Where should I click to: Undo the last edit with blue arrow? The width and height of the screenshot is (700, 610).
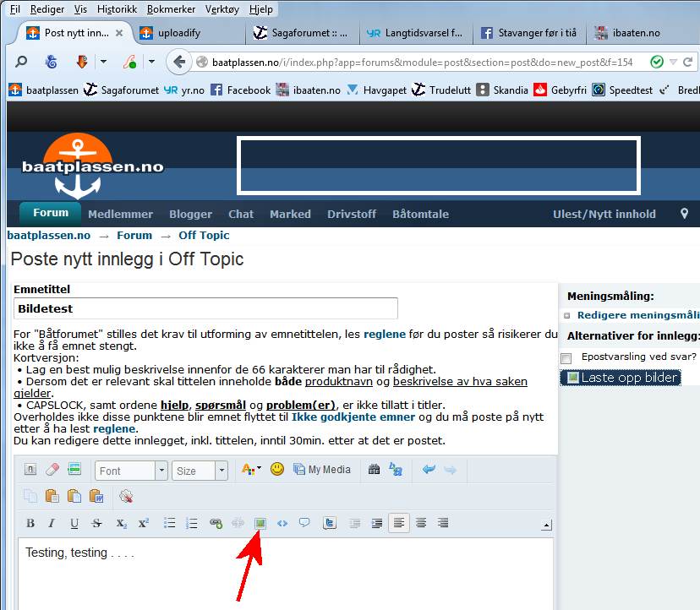tap(429, 469)
